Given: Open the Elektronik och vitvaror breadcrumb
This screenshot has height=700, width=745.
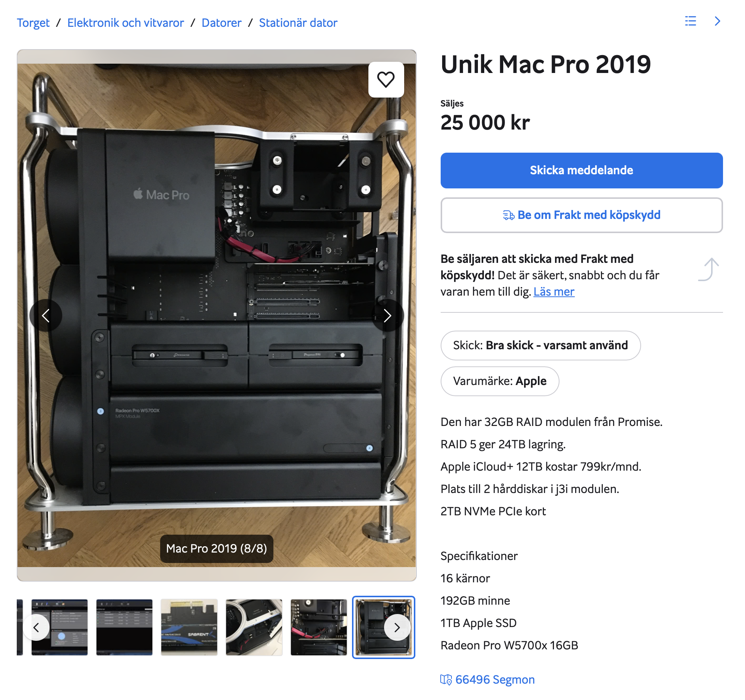Looking at the screenshot, I should pyautogui.click(x=126, y=23).
